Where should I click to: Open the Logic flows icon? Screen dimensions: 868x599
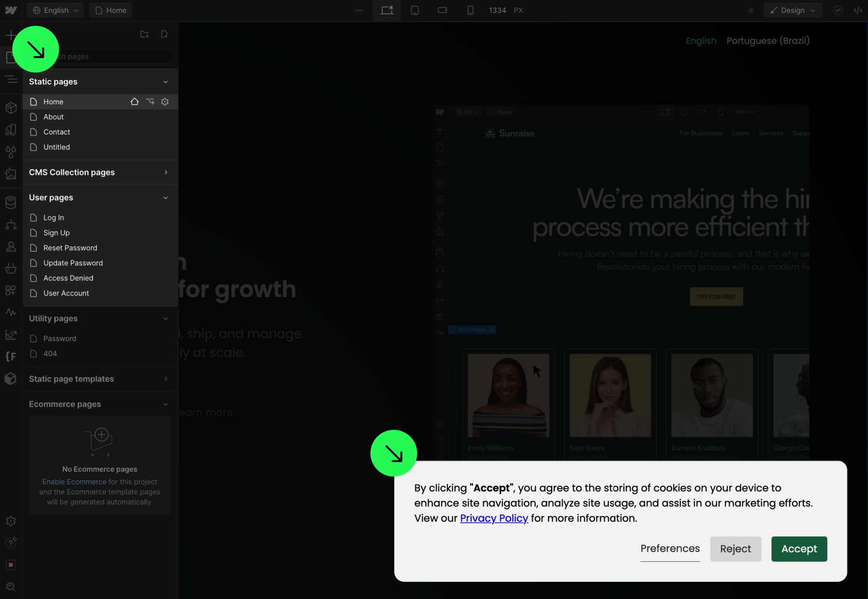[11, 224]
